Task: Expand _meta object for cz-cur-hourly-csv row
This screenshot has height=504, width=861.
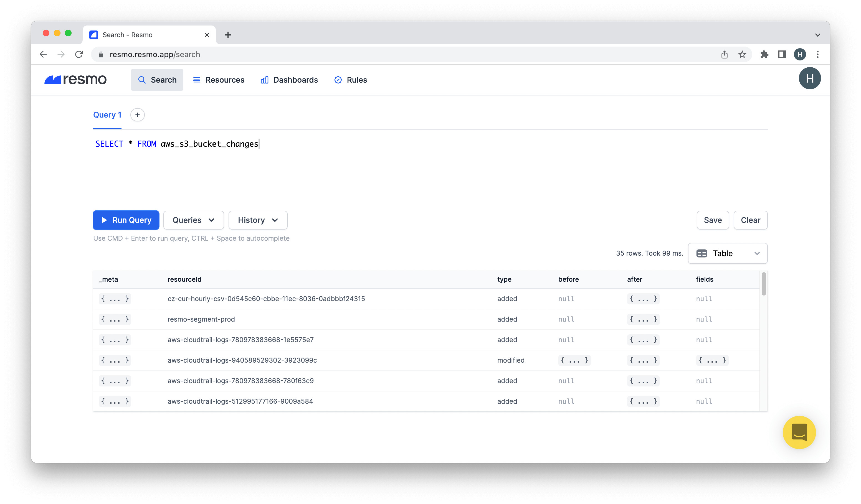Action: tap(115, 299)
